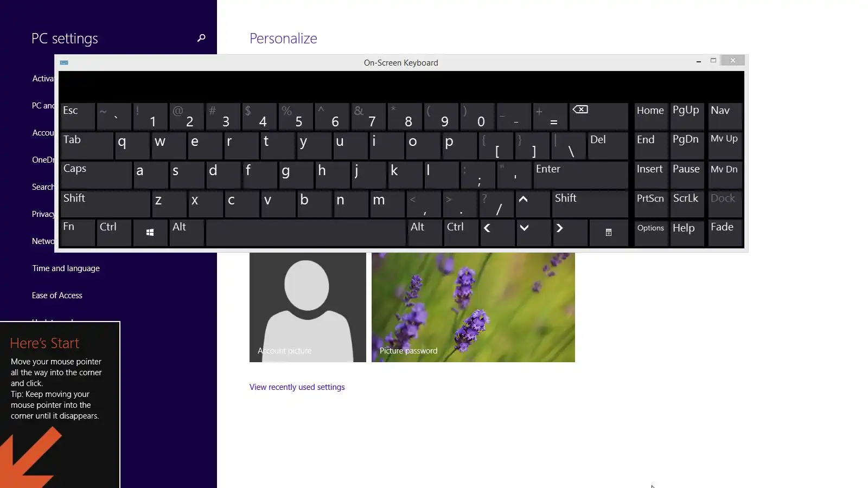Open Time and language settings
Screen dimensions: 868x488
point(66,268)
